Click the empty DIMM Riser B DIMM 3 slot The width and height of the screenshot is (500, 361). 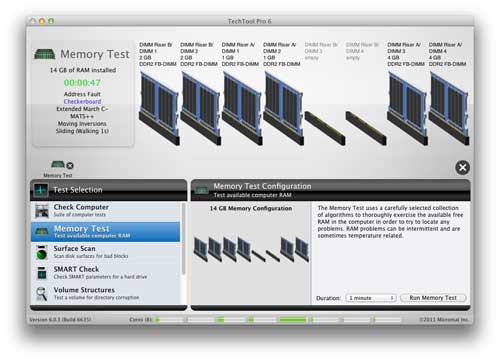325,128
